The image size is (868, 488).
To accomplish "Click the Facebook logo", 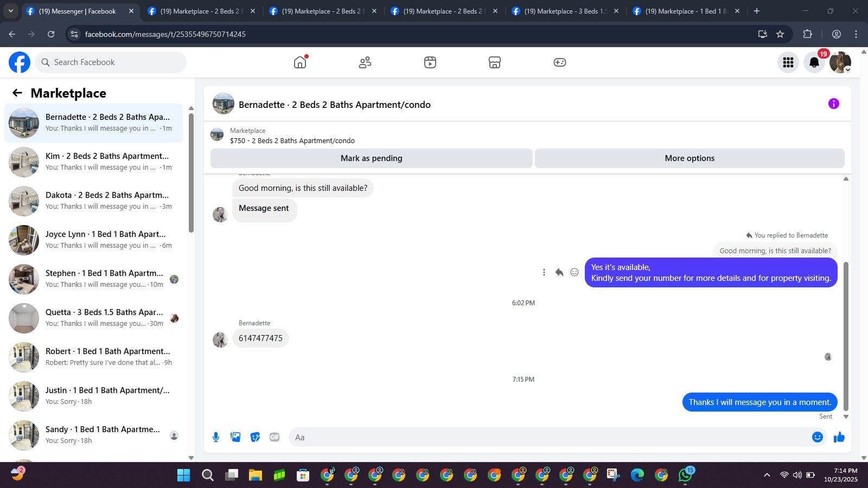I will coord(20,62).
